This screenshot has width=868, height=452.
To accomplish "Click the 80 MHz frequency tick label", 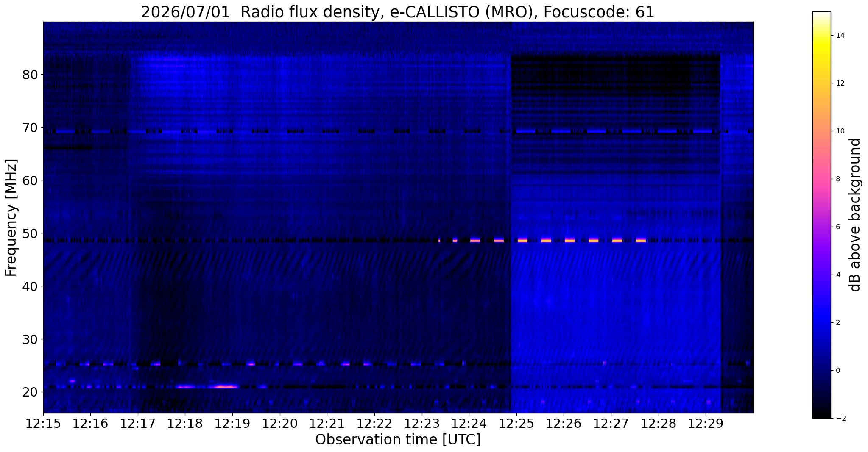I will tap(30, 75).
